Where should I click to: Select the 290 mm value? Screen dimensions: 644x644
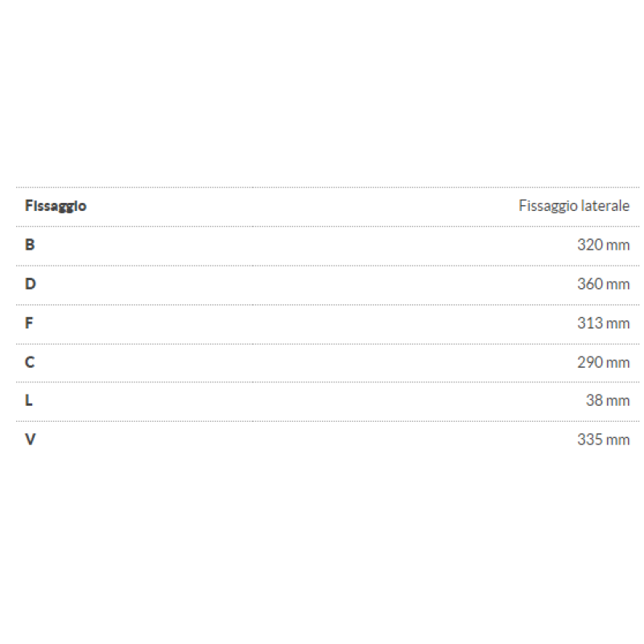click(603, 362)
